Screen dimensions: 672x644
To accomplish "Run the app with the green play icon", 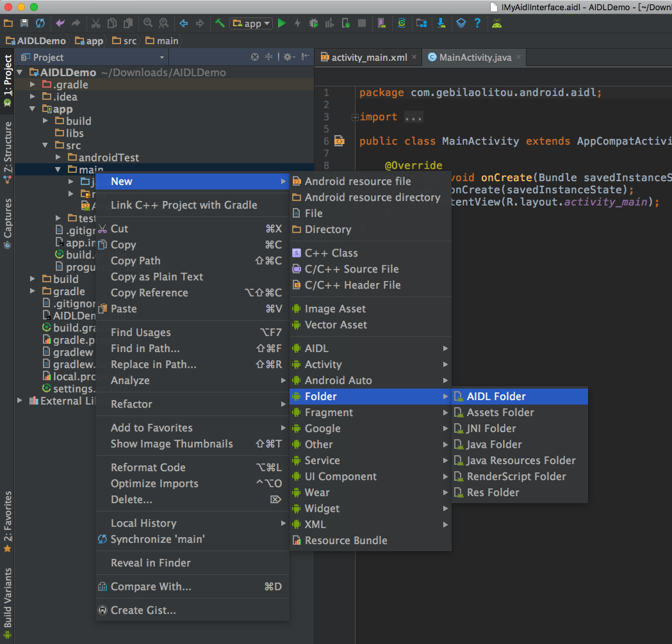I will click(x=282, y=23).
